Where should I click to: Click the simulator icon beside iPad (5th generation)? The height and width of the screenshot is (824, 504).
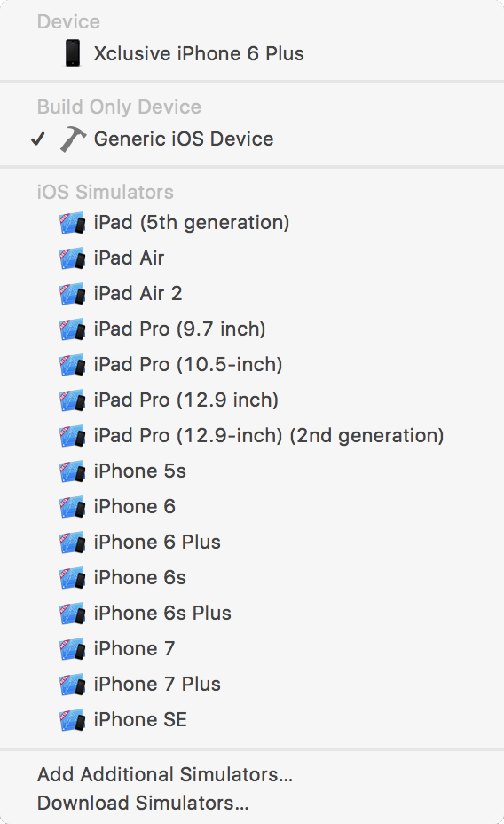click(x=73, y=223)
